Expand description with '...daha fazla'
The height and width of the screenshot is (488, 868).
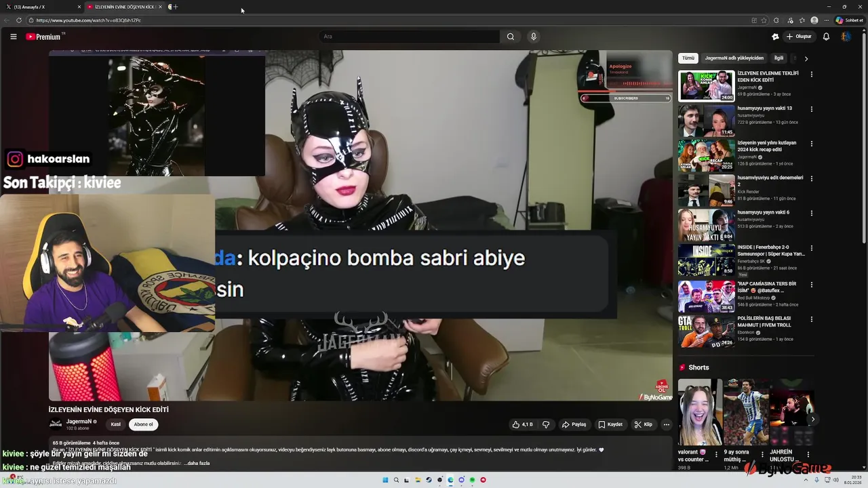click(197, 463)
